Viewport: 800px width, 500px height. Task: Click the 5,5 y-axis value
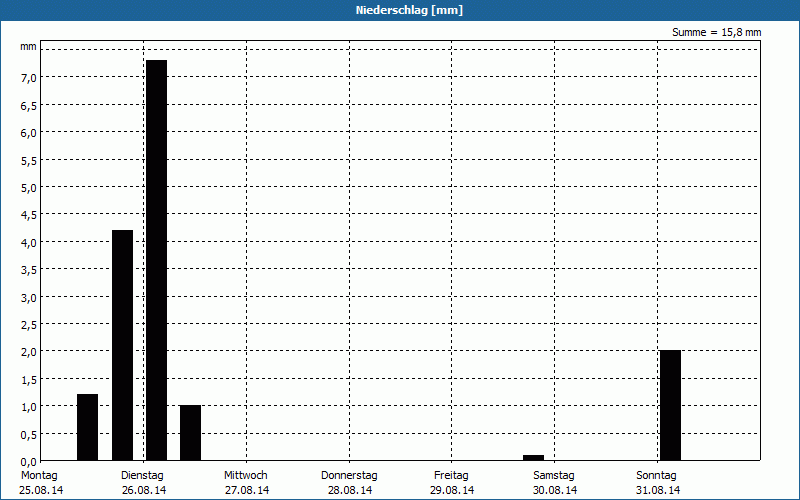coord(28,160)
